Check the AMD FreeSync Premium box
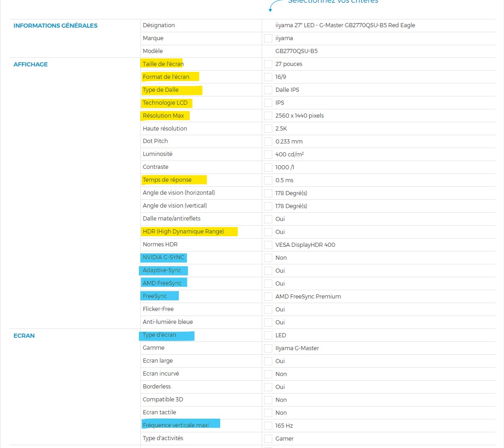The height and width of the screenshot is (448, 504). [268, 296]
